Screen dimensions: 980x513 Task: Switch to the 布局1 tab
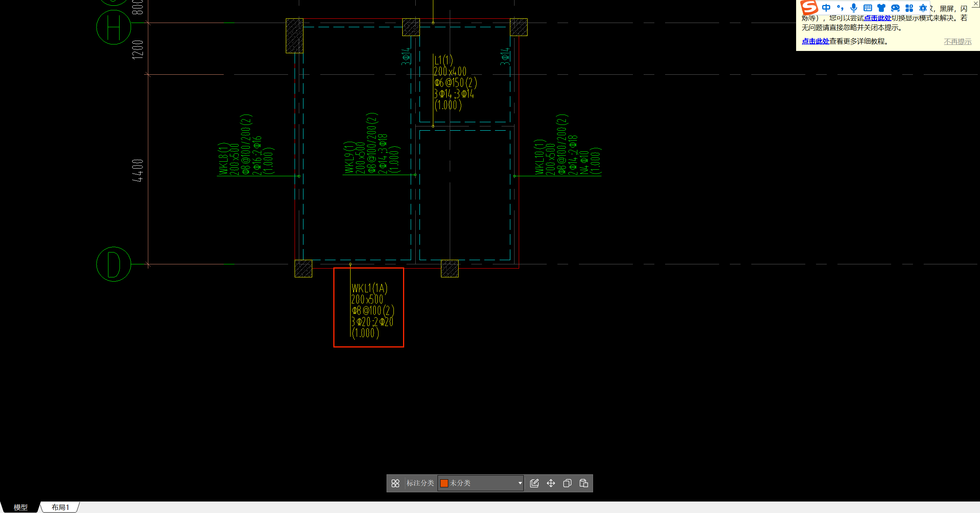tap(61, 507)
